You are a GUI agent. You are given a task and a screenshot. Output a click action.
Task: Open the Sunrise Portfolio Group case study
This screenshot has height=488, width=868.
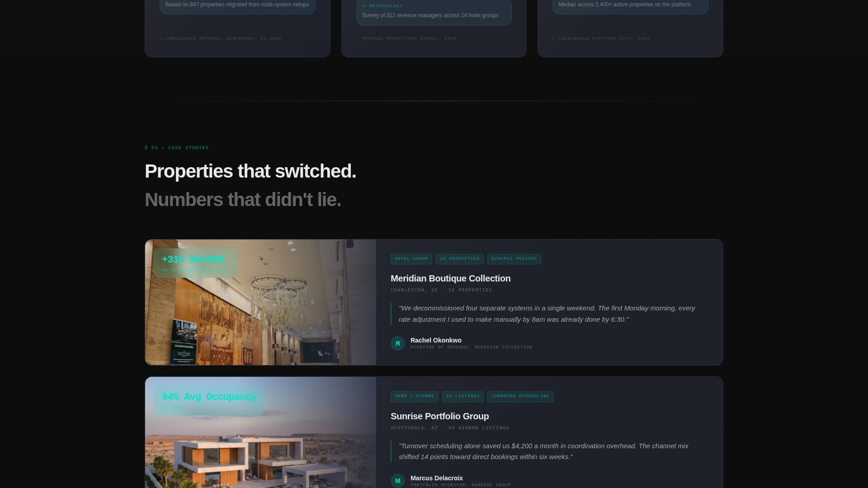click(440, 416)
